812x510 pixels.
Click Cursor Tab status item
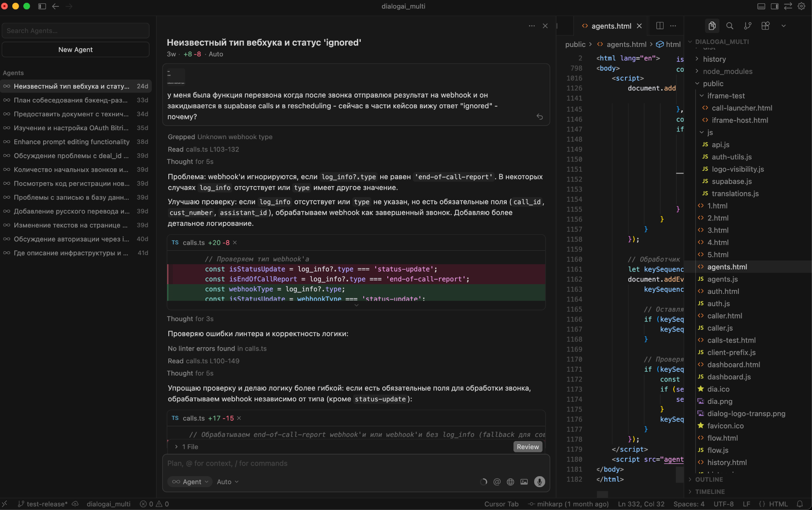tap(501, 504)
